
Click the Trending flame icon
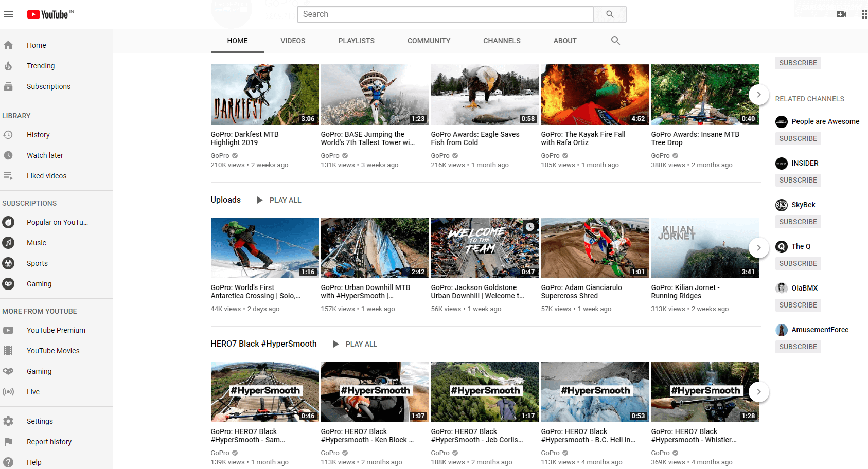8,66
